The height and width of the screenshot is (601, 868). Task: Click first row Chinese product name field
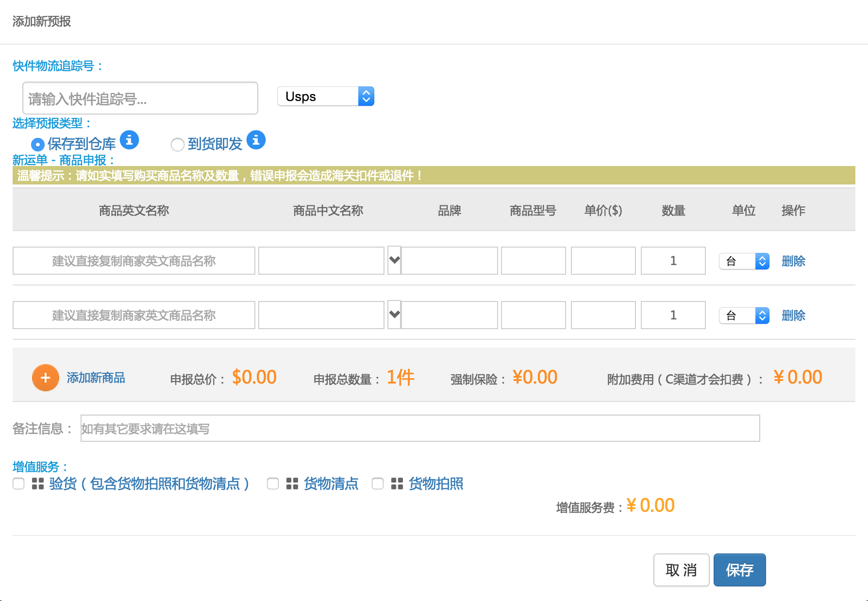321,261
